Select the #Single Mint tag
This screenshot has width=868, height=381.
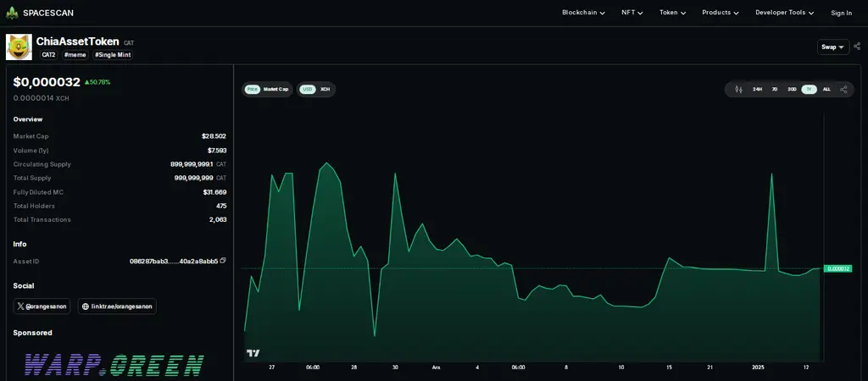coord(113,55)
